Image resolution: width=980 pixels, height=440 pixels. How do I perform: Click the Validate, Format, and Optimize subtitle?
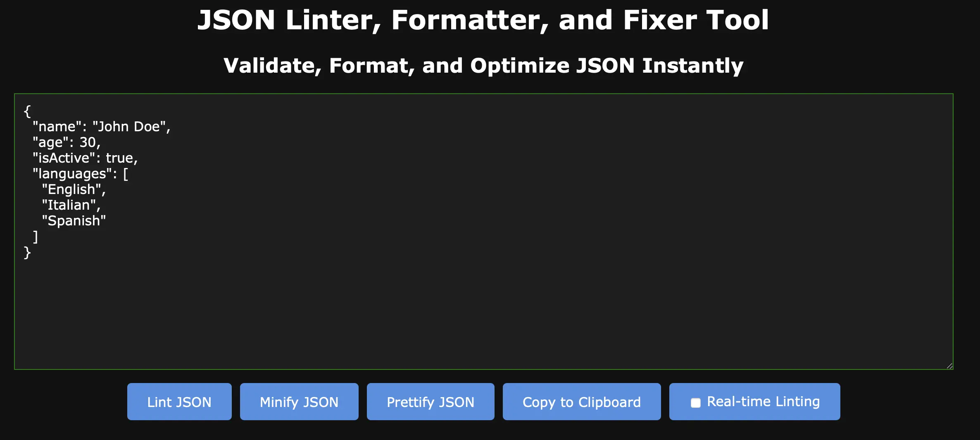(483, 65)
